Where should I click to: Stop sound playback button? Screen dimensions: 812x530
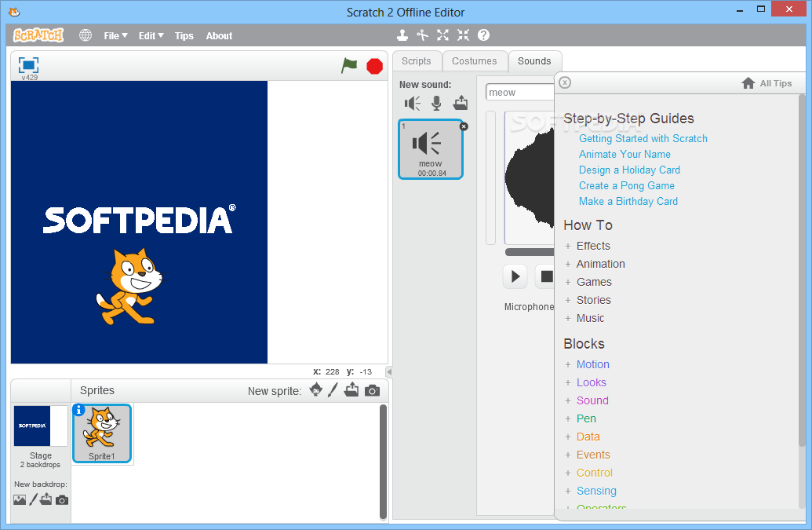tap(544, 276)
